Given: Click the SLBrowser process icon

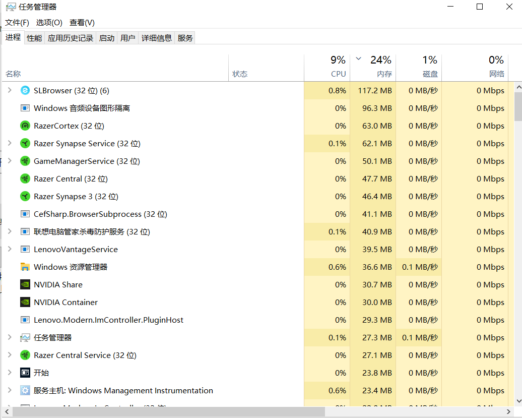Looking at the screenshot, I should [x=25, y=90].
